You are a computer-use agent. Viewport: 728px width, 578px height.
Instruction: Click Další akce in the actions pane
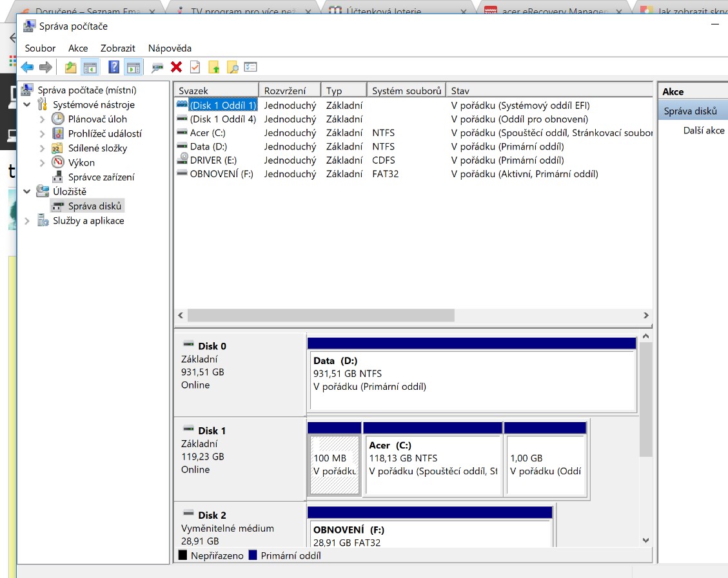[703, 130]
